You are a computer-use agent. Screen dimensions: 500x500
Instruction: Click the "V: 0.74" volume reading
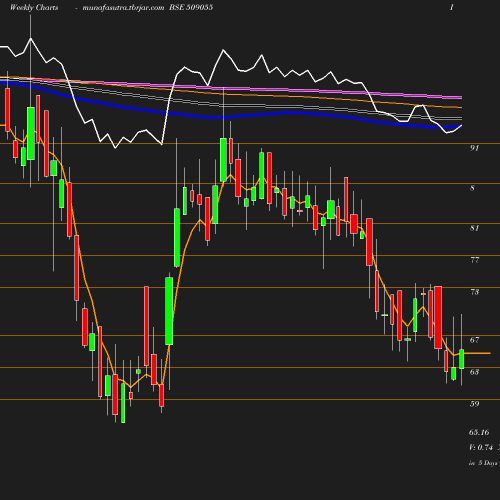(x=481, y=447)
